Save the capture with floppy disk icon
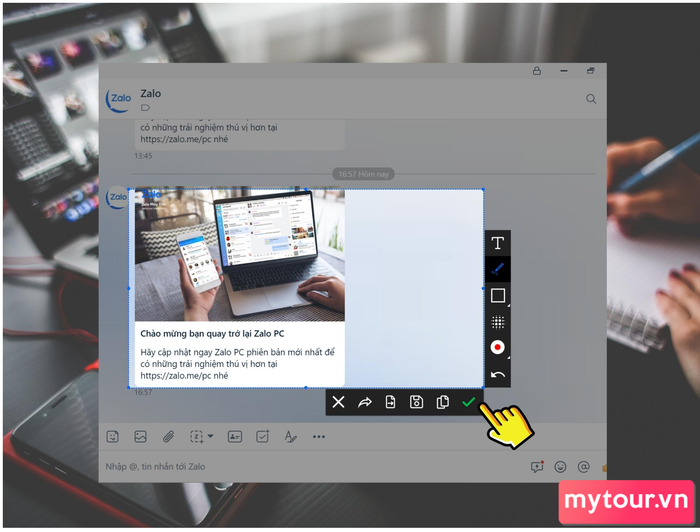Viewport: 700px width, 532px height. point(417,402)
